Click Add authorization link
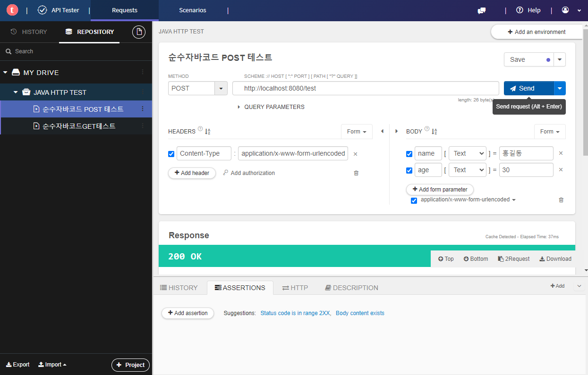This screenshot has height=375, width=588. pos(249,173)
